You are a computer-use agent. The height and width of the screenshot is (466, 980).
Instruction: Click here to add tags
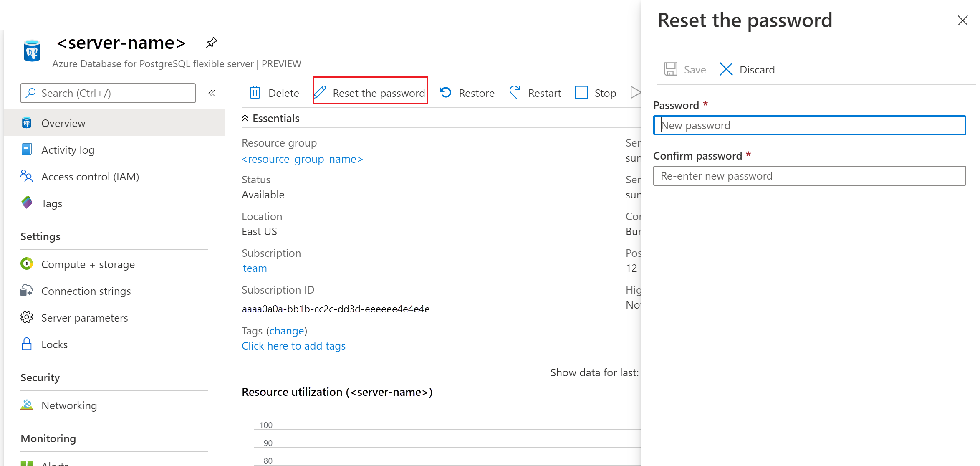pyautogui.click(x=293, y=345)
